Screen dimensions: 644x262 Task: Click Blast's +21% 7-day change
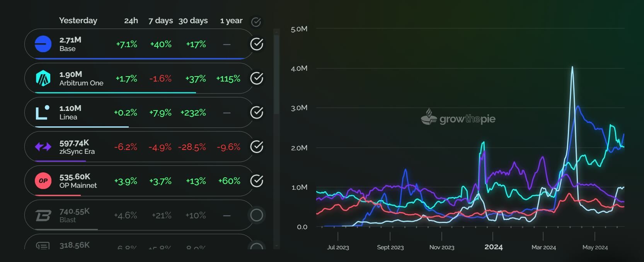pyautogui.click(x=162, y=216)
